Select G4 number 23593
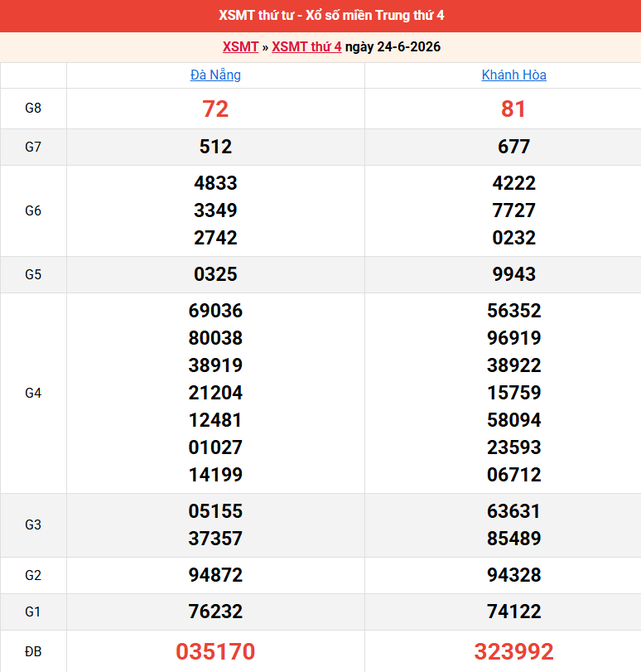Viewport: 641px width, 672px height. click(x=513, y=447)
